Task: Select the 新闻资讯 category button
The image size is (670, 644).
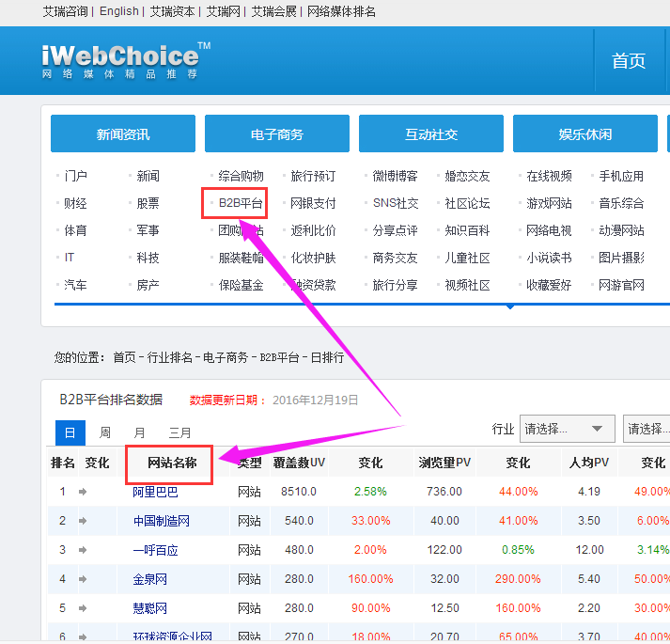Action: pyautogui.click(x=123, y=134)
